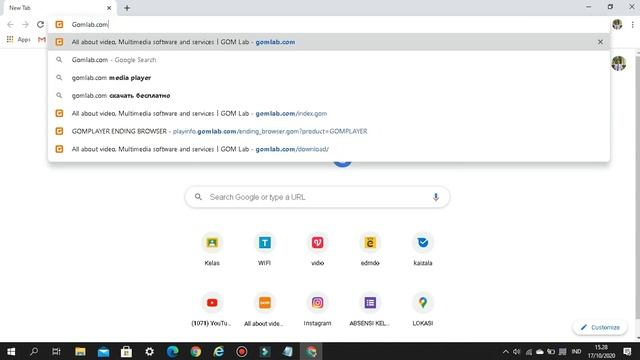Open the notification center icon
Viewport: 640px width, 360px height.
pyautogui.click(x=627, y=351)
